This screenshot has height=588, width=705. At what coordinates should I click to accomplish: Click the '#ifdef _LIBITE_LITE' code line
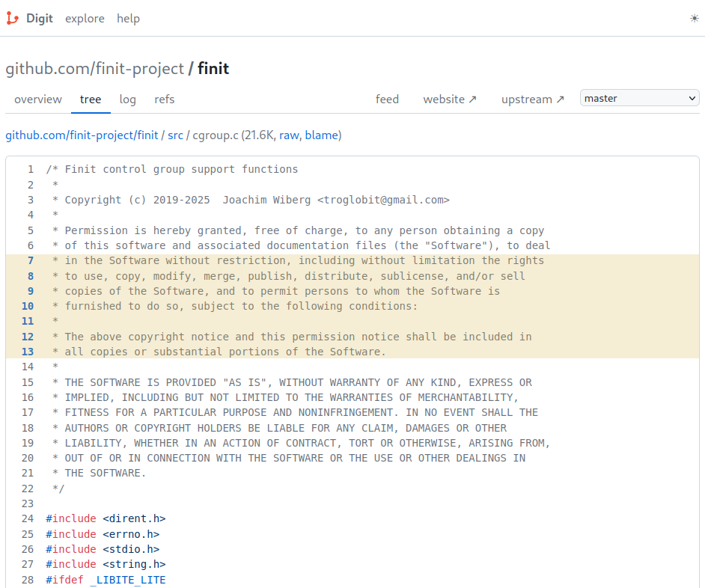[106, 580]
